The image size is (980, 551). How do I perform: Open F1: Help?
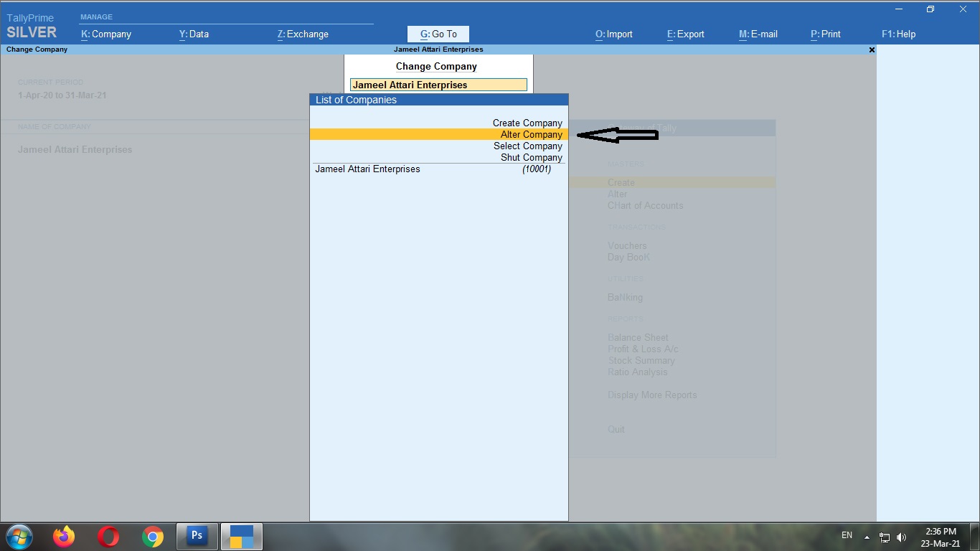click(x=899, y=34)
